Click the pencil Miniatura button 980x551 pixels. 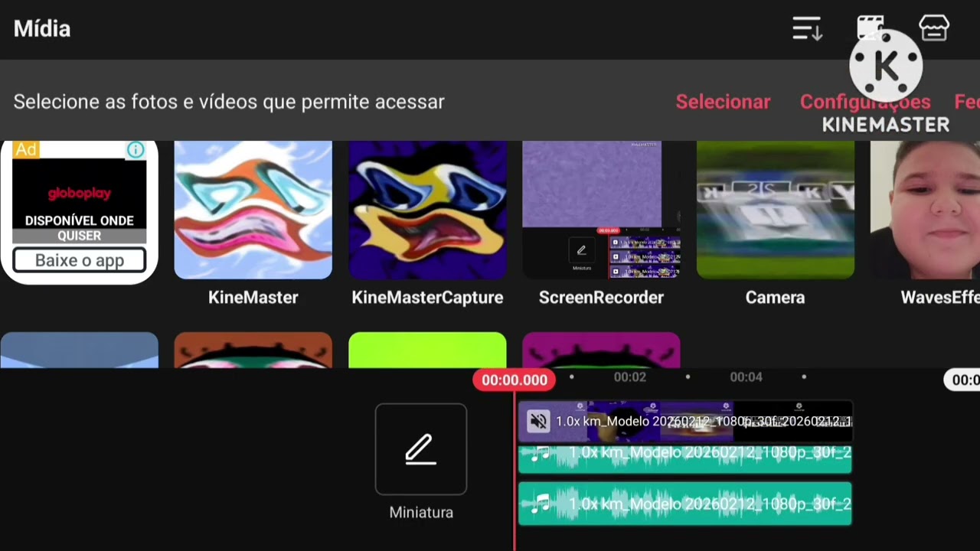coord(421,449)
